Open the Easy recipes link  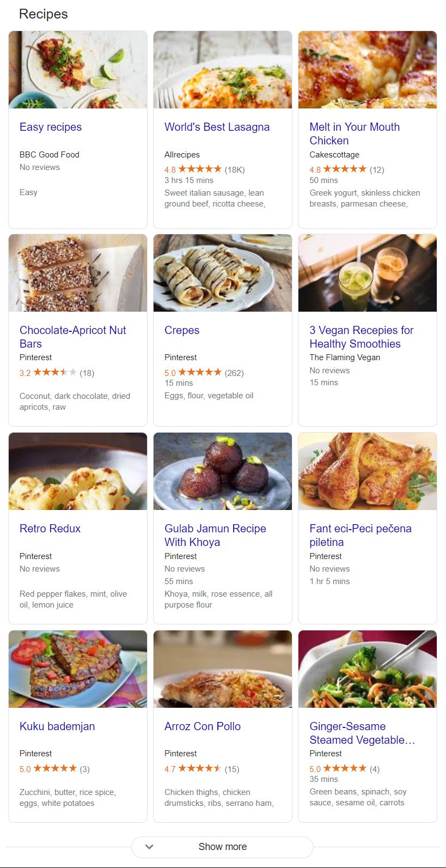point(51,127)
